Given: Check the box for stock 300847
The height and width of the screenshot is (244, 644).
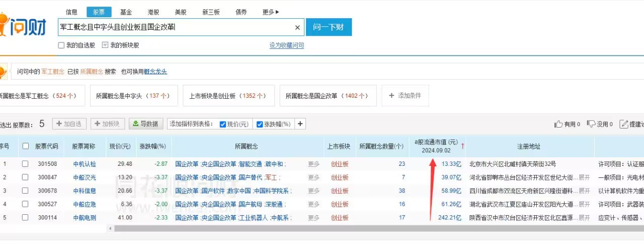Looking at the screenshot, I should point(25,177).
